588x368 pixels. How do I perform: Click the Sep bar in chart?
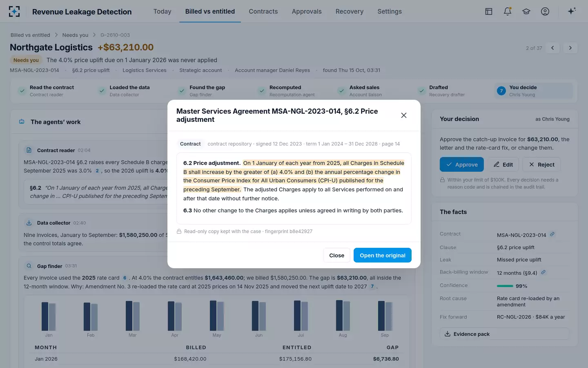coord(385,316)
